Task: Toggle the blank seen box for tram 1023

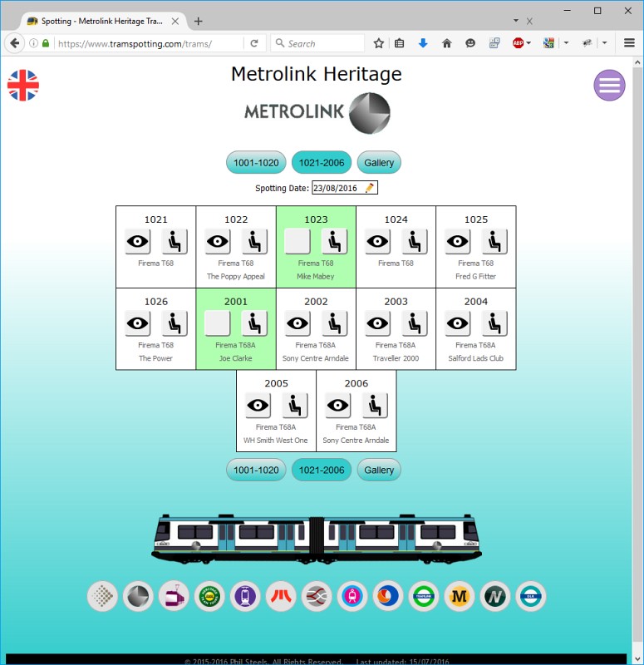Action: (x=297, y=241)
